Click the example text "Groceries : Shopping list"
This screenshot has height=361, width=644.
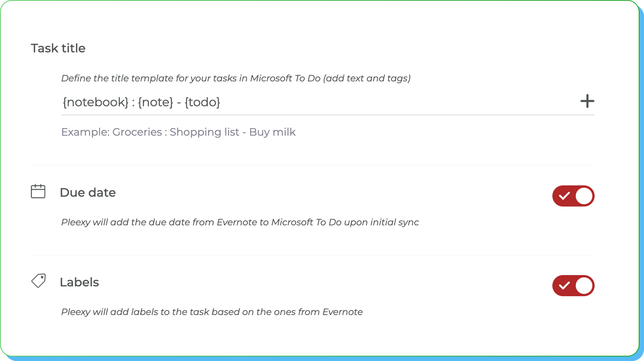coord(176,132)
